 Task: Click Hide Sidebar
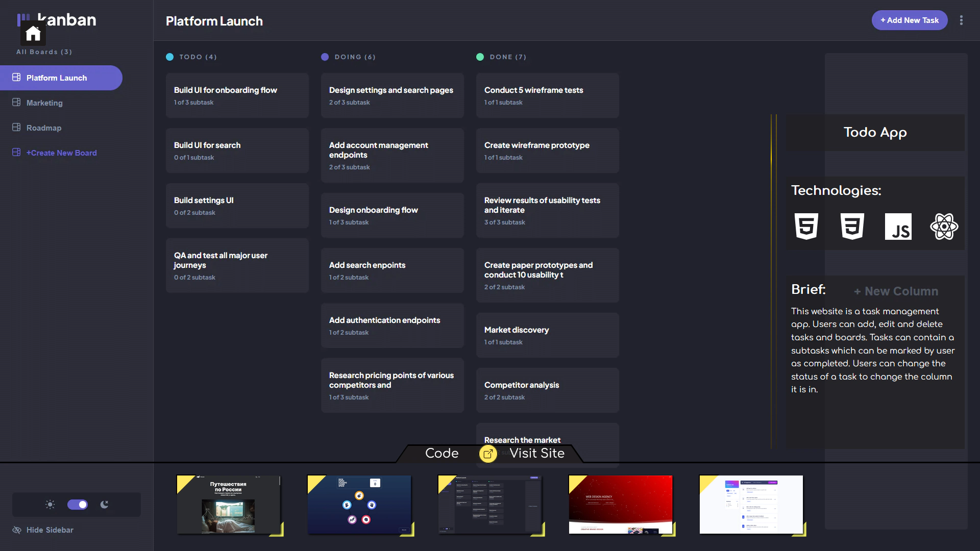[50, 530]
